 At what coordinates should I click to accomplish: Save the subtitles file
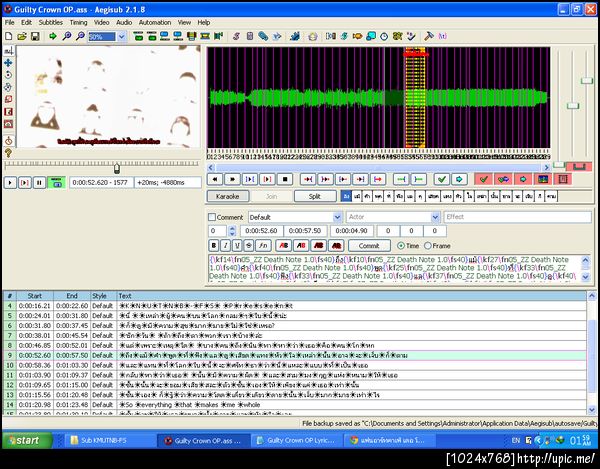pyautogui.click(x=35, y=36)
